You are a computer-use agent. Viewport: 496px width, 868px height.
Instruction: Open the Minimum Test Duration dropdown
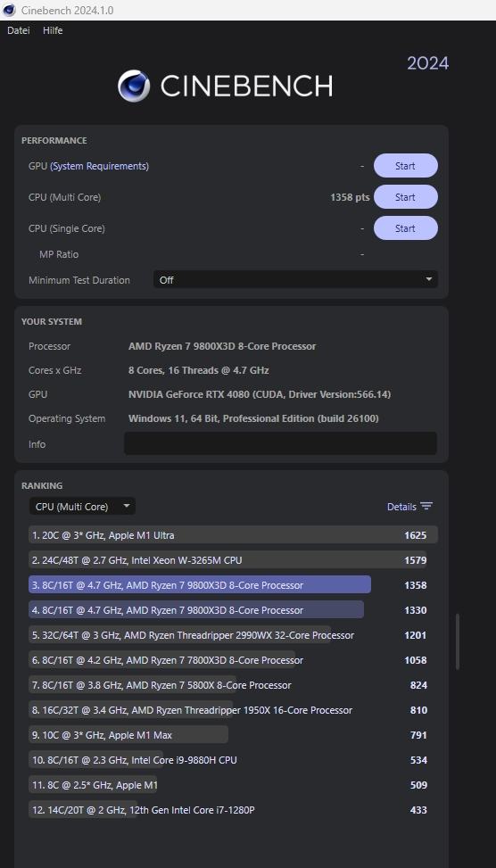point(295,279)
